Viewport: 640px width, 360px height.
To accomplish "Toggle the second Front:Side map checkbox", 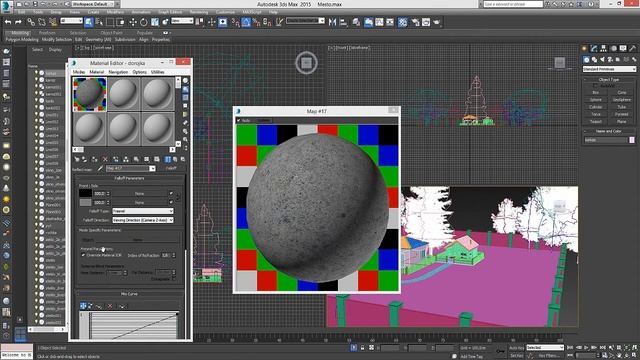I will click(171, 202).
